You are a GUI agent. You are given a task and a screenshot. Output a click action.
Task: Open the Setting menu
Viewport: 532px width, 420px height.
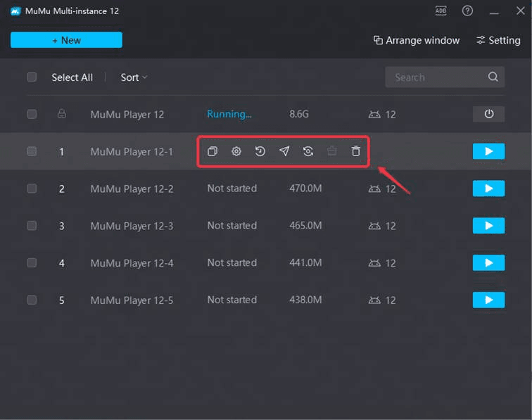(498, 40)
